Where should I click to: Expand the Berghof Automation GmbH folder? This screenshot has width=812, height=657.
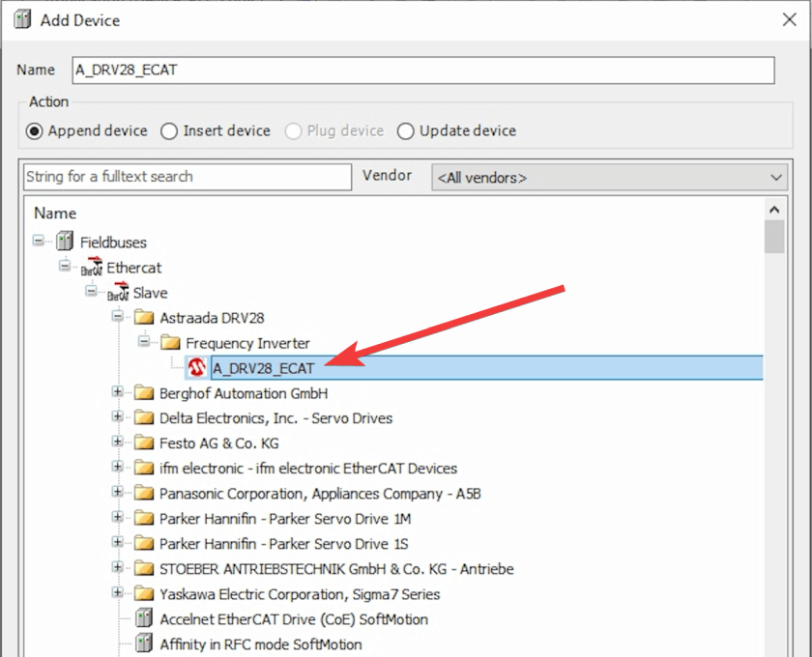(x=118, y=391)
